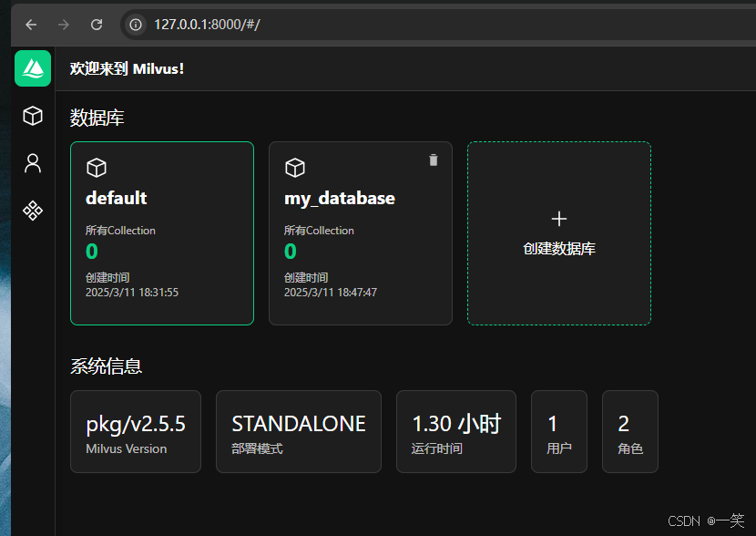Delete my_database using trash icon
Screen dimensions: 756x536
point(434,160)
